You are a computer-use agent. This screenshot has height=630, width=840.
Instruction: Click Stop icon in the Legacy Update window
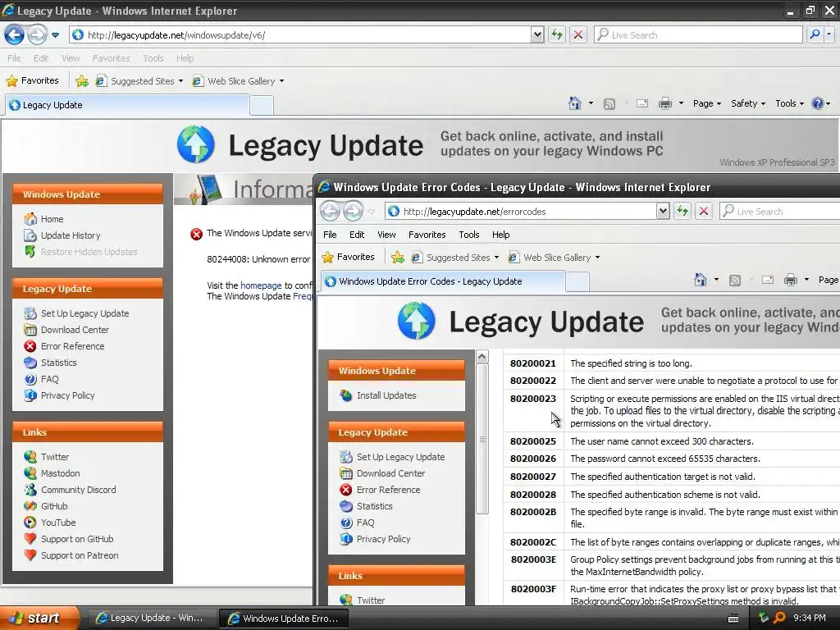click(x=578, y=34)
